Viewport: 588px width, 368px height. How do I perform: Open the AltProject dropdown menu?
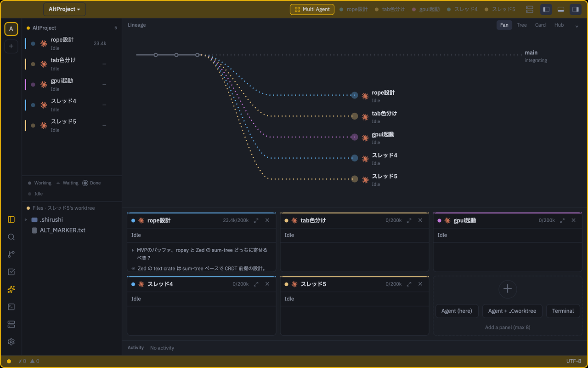click(64, 9)
